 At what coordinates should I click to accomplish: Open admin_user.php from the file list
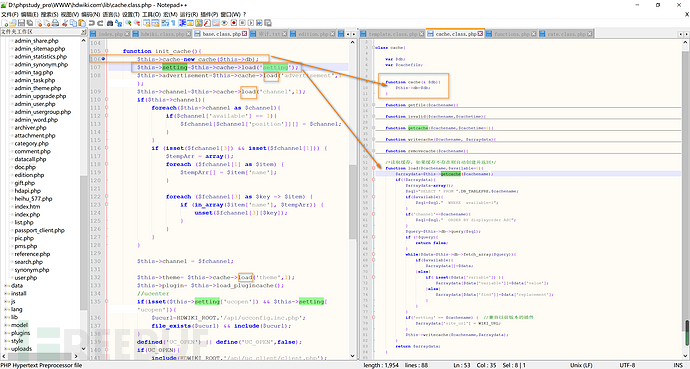point(35,104)
